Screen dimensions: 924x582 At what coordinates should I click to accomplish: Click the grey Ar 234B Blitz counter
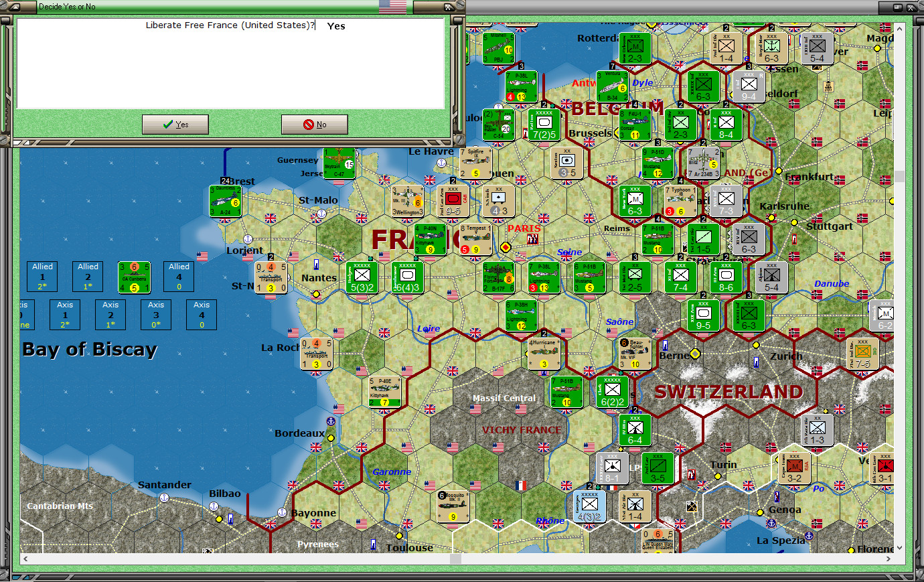coord(703,163)
